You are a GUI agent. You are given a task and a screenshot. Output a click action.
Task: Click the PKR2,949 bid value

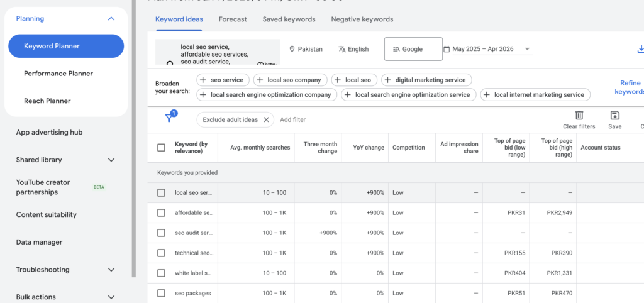click(559, 213)
